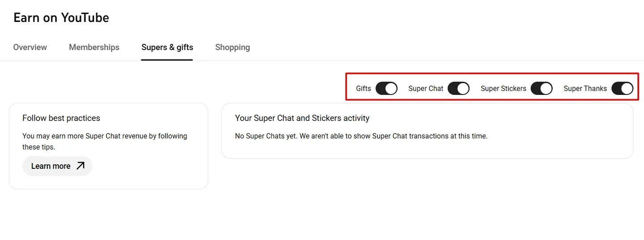The width and height of the screenshot is (644, 240).
Task: Click the Gifts label text
Action: (364, 89)
